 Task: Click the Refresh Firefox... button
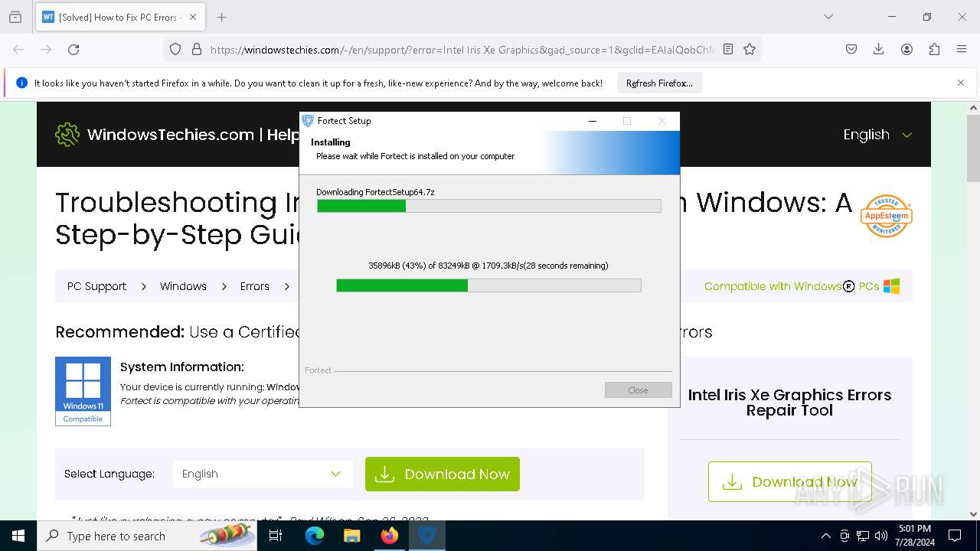659,83
